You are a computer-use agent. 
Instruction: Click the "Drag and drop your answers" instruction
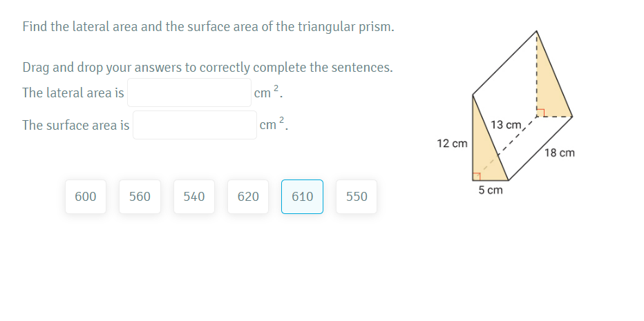[x=207, y=68]
